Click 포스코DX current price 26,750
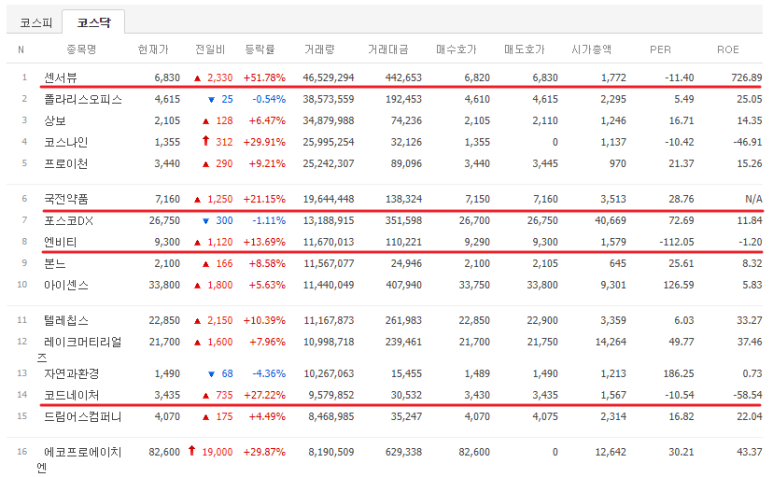The height and width of the screenshot is (477, 773). 164,221
